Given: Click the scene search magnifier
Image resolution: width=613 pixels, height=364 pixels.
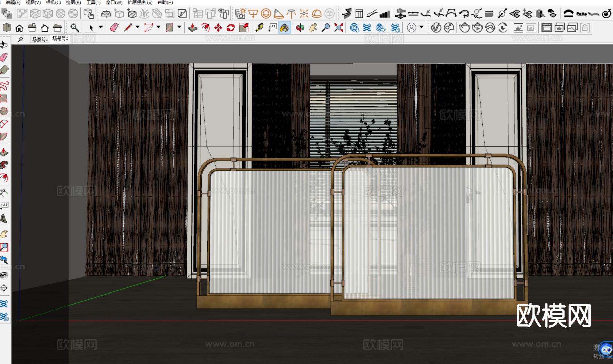Looking at the screenshot, I should coord(20,39).
